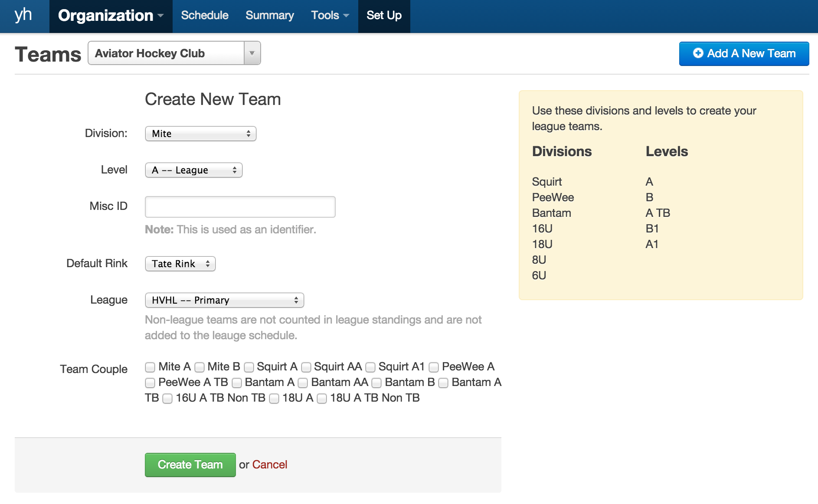Click the red Cancel link
Screen dimensions: 818x504
point(269,465)
